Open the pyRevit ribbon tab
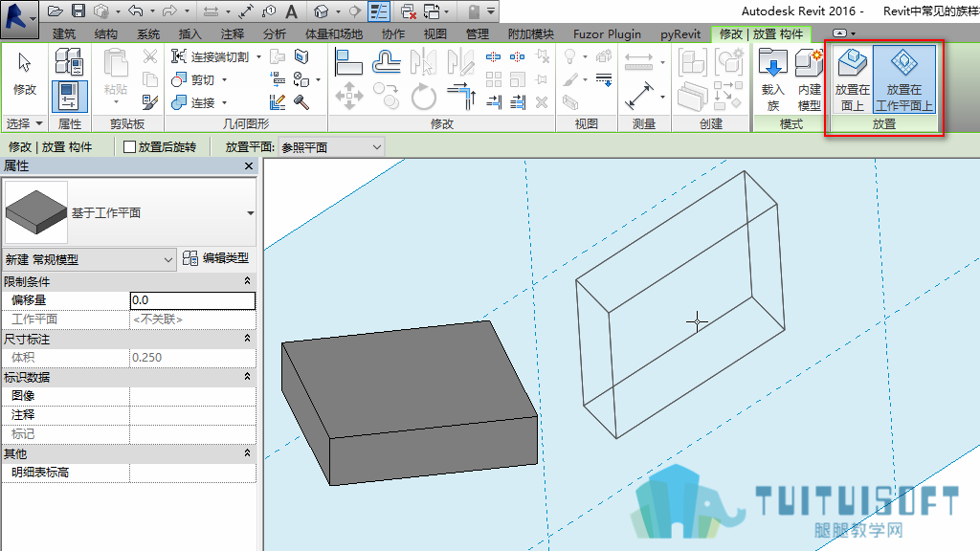 click(x=680, y=33)
